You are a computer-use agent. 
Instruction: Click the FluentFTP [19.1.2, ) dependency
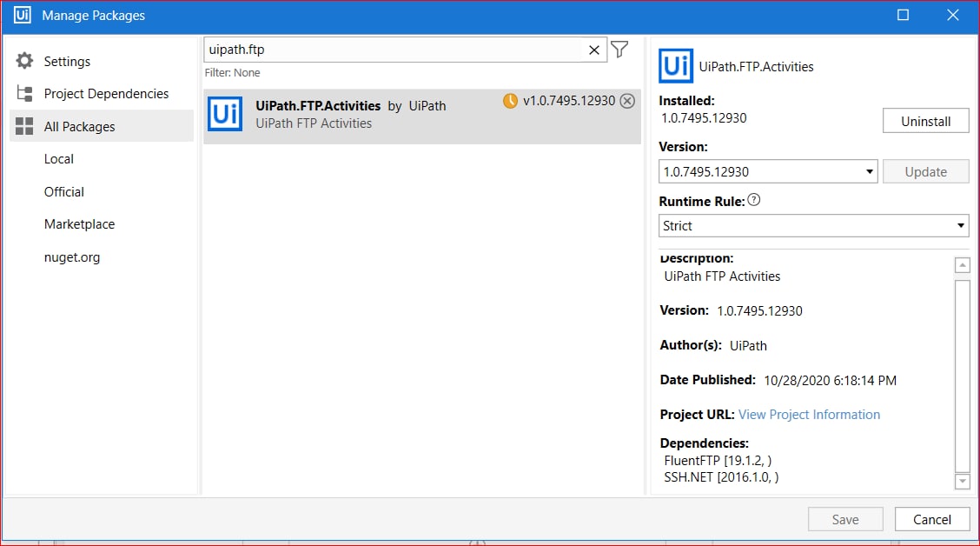coord(718,460)
